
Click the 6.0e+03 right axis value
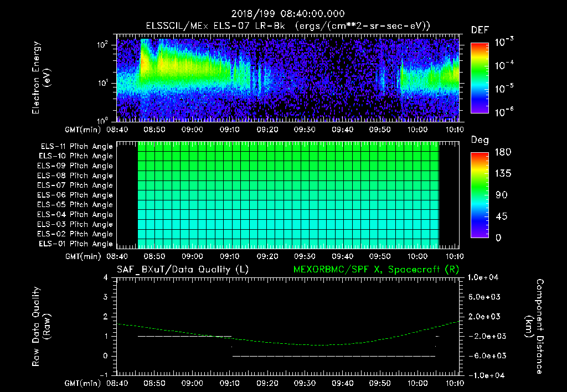tap(484, 297)
